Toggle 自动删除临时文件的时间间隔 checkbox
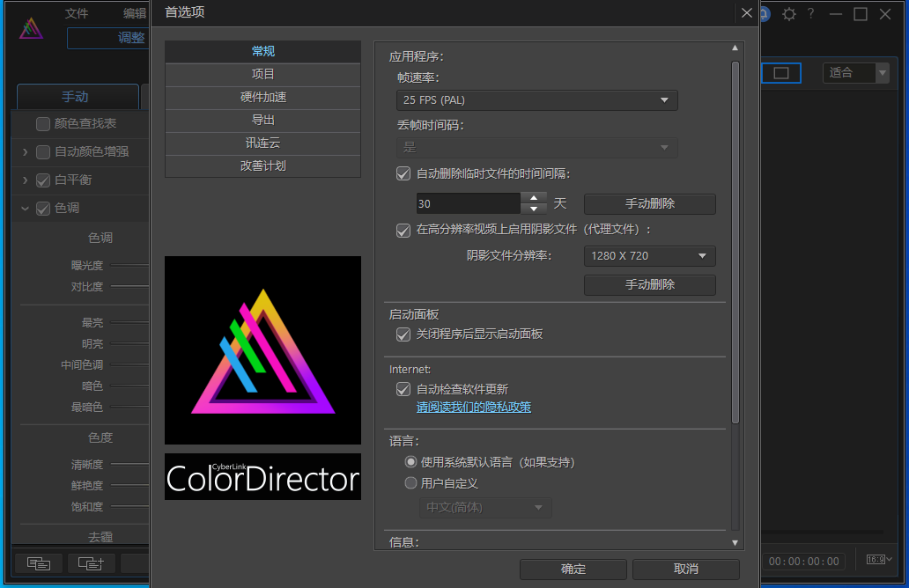 pyautogui.click(x=403, y=173)
